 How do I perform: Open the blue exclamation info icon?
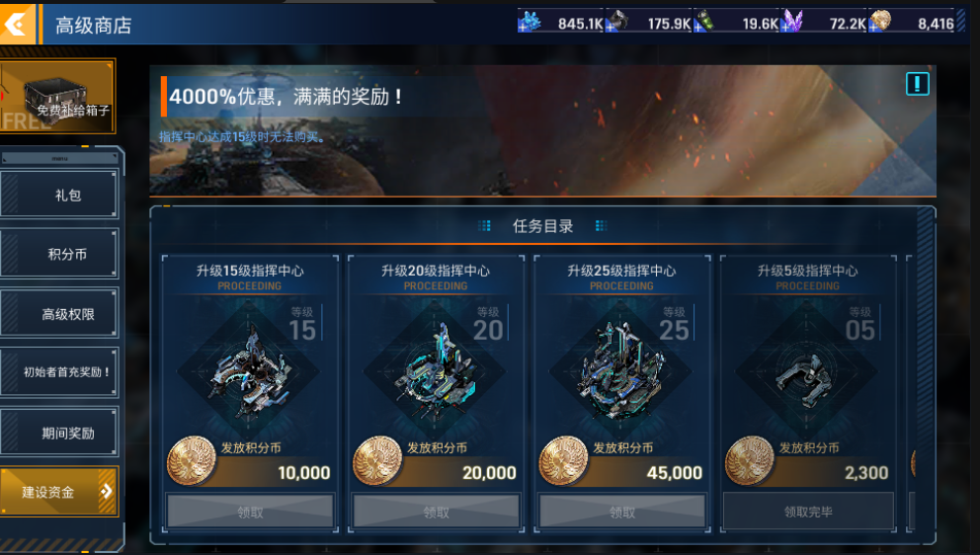click(x=917, y=84)
